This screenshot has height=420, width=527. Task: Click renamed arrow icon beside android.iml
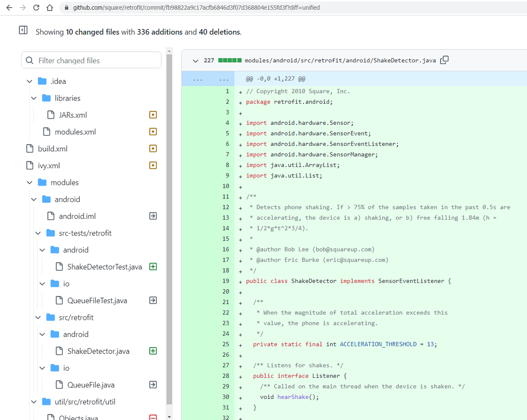point(153,216)
